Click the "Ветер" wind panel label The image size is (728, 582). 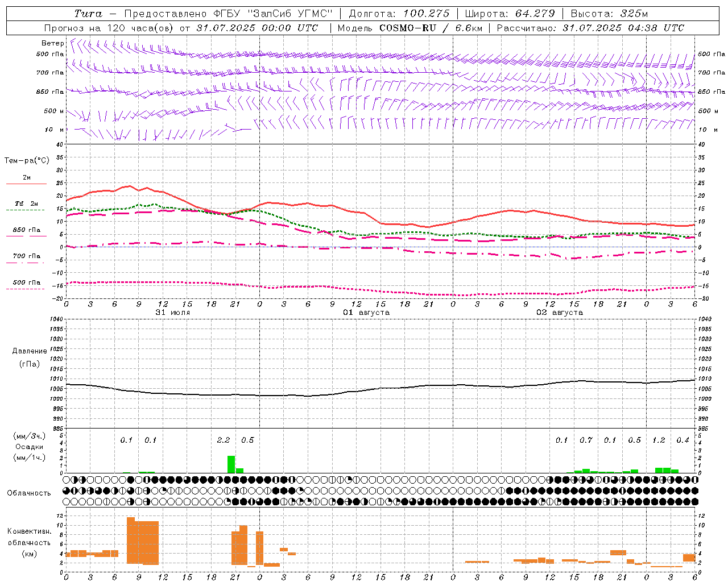click(x=52, y=43)
